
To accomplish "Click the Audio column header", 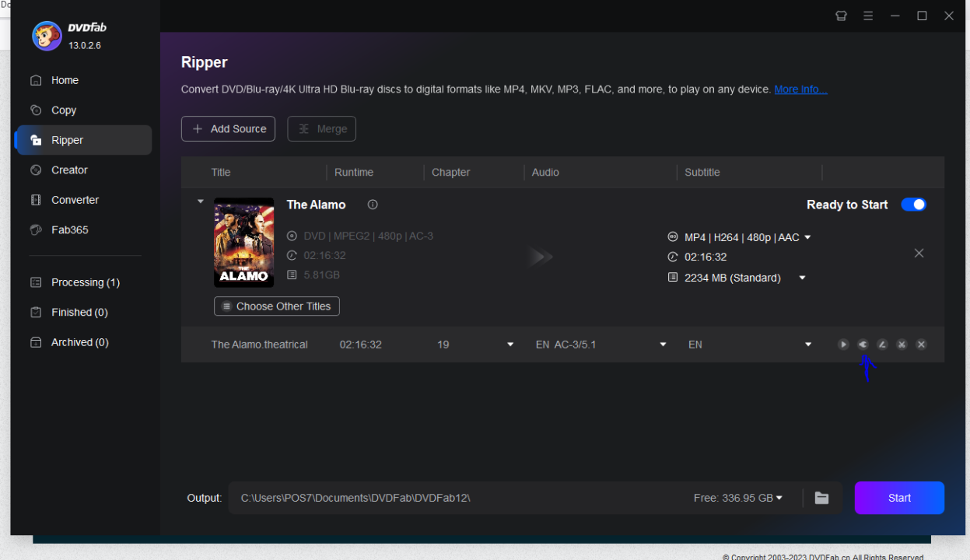I will [x=545, y=173].
